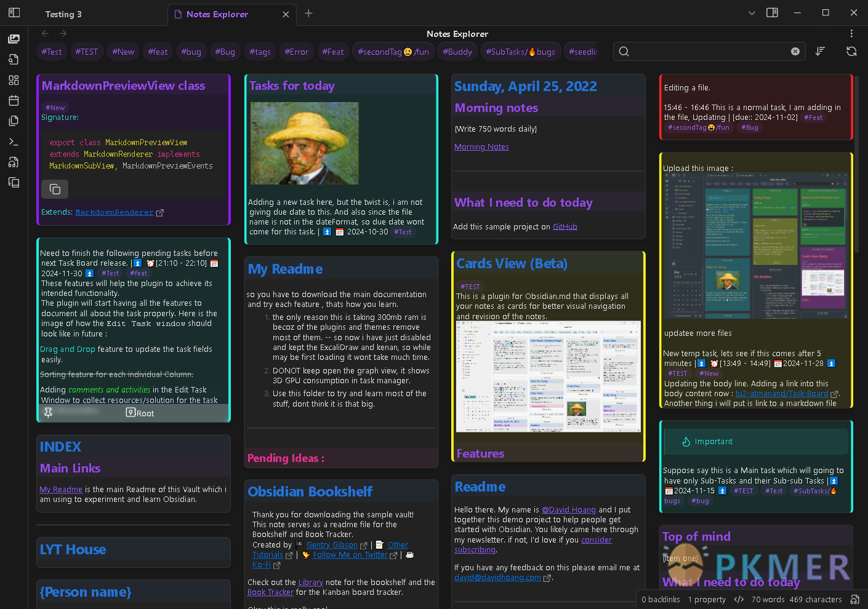
Task: Filter by the lowercase #feat tag chip
Action: 158,52
